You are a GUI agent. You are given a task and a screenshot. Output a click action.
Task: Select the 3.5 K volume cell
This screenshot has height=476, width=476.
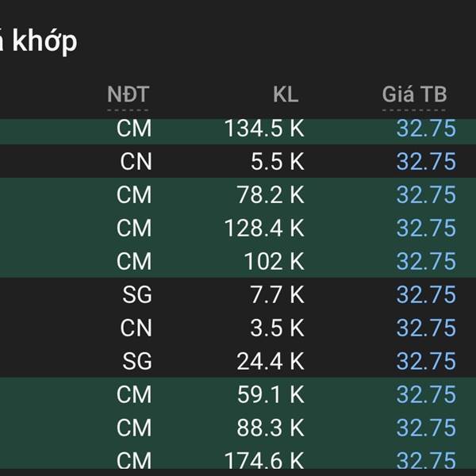coord(277,328)
